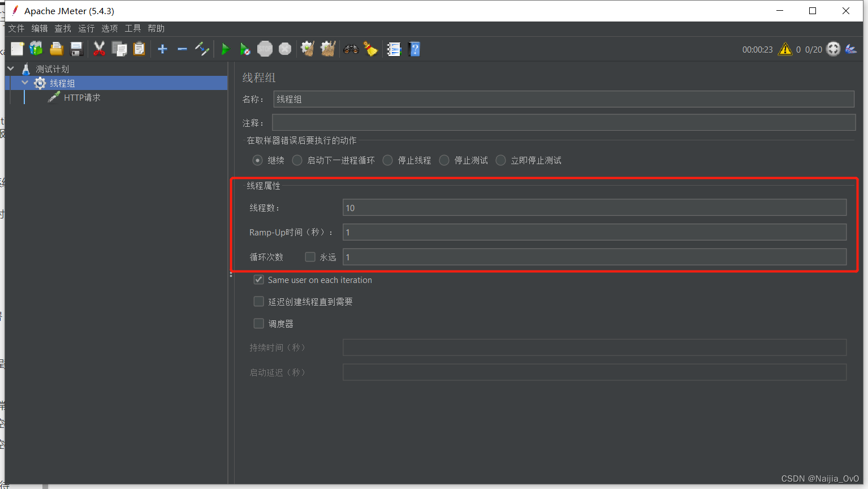Screen dimensions: 868x489
Task: Click the Shutdown threads icon
Action: point(285,49)
